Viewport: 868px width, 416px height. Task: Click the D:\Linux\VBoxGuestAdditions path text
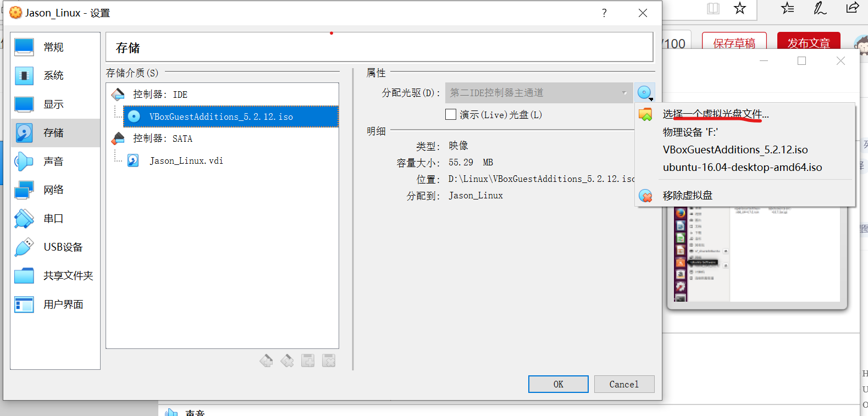(541, 179)
